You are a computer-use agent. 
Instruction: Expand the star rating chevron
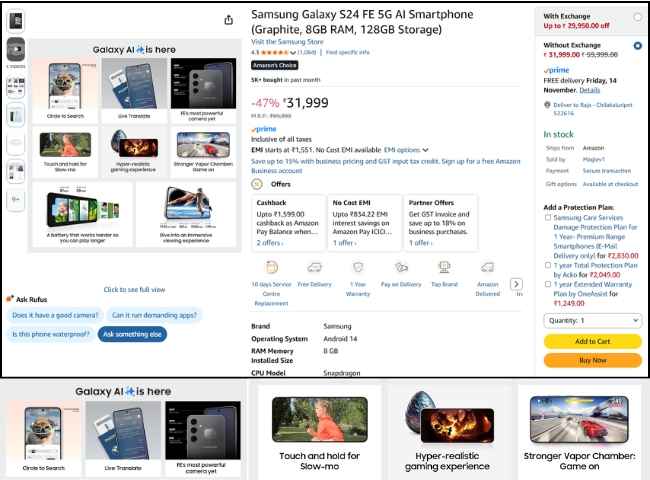293,53
